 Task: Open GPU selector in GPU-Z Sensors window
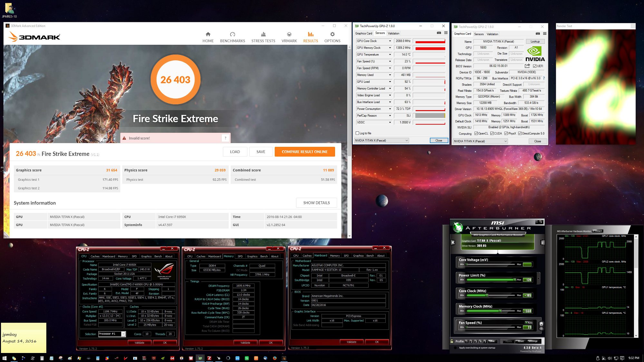381,140
